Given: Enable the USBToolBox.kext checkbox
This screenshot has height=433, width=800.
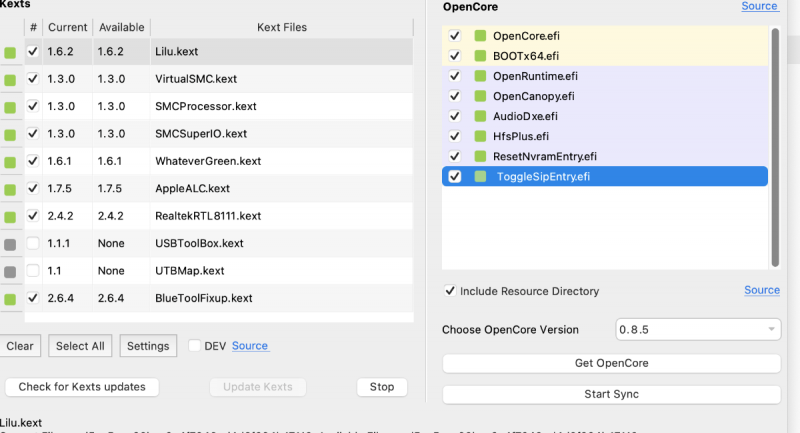Looking at the screenshot, I should click(x=33, y=243).
